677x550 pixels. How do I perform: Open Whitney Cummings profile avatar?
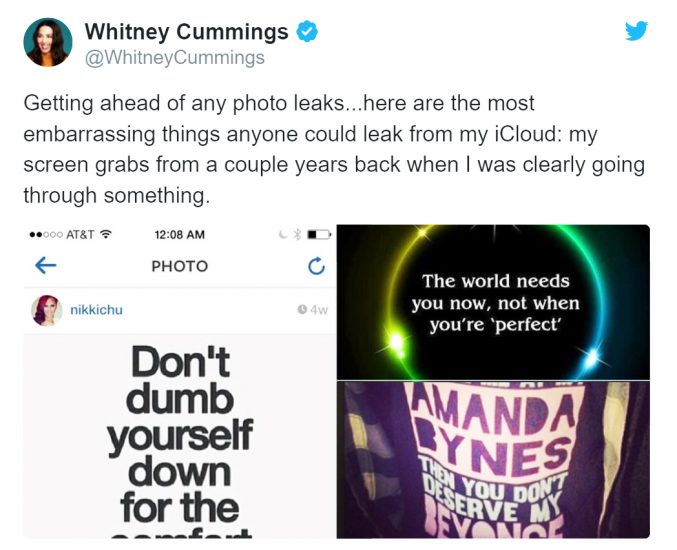[47, 42]
